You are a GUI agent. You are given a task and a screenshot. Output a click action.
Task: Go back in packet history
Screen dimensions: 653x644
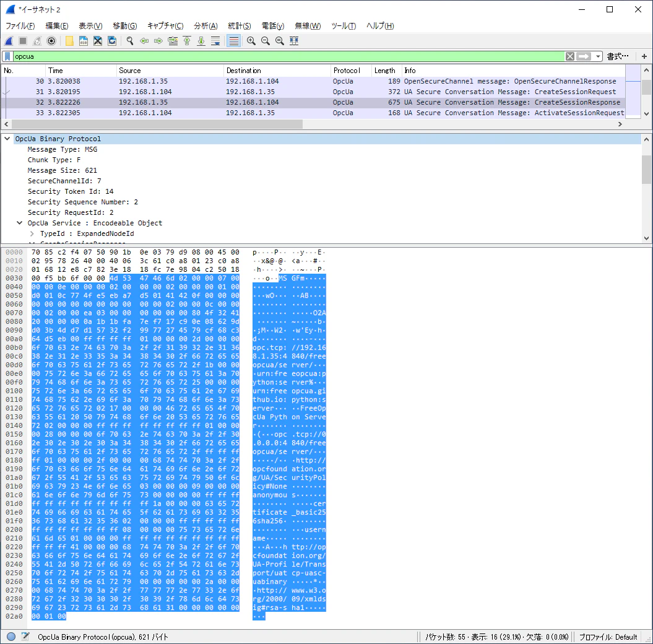click(x=144, y=41)
